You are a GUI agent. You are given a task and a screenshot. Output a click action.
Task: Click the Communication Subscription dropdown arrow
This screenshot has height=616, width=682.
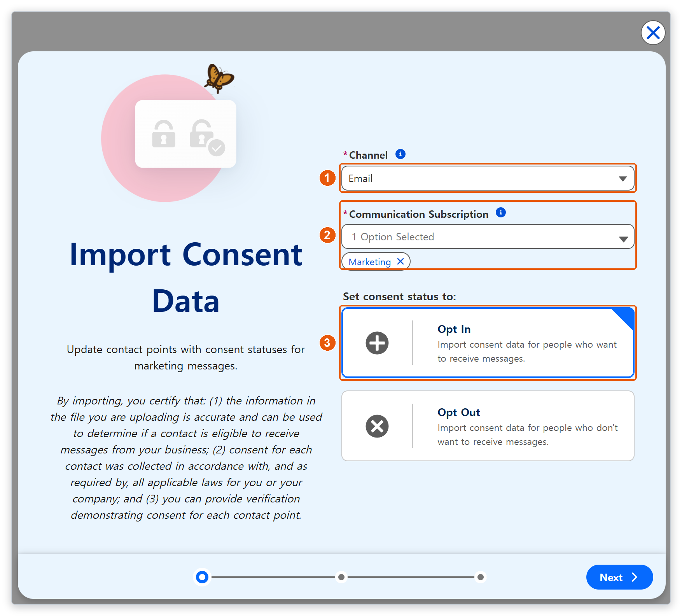(624, 239)
